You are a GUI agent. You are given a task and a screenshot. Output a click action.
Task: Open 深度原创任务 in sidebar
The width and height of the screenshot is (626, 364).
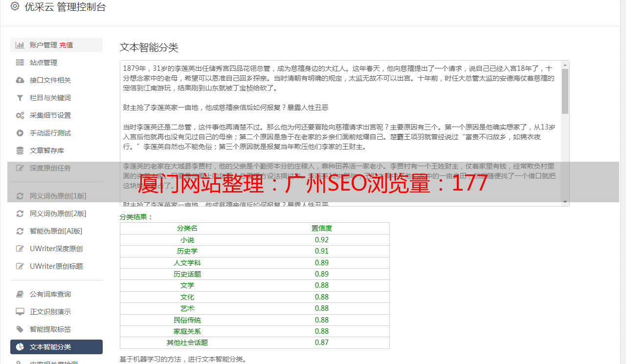(x=56, y=168)
